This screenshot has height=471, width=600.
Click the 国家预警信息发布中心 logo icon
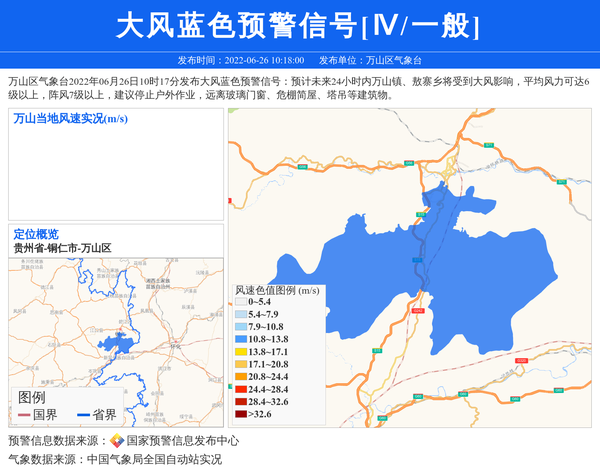(117, 441)
